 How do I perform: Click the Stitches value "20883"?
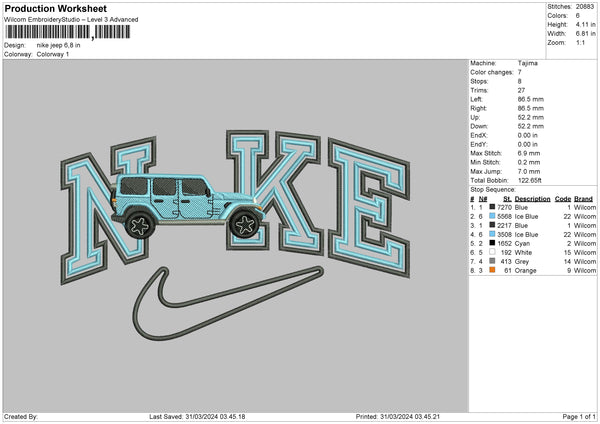pyautogui.click(x=585, y=7)
